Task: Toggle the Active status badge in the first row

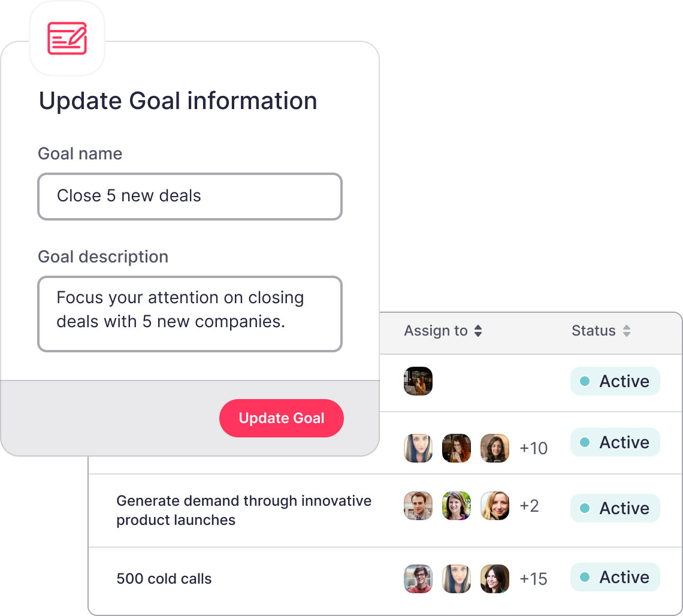Action: pyautogui.click(x=615, y=381)
